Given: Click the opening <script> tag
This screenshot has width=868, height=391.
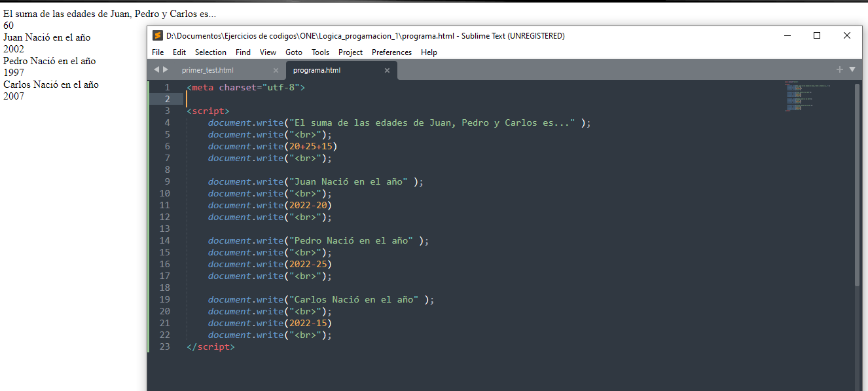Looking at the screenshot, I should pos(208,111).
